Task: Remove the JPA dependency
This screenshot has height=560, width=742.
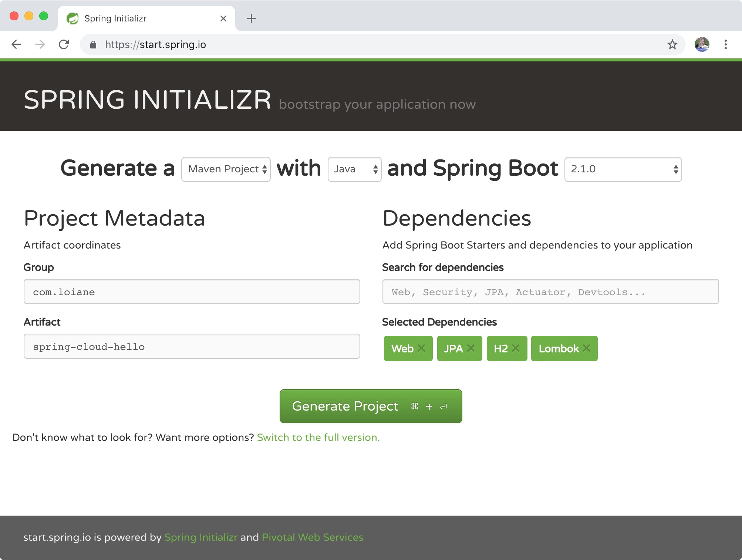Action: 471,348
